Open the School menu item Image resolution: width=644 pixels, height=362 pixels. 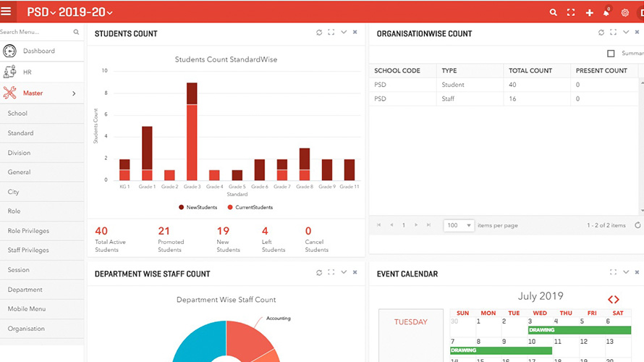pos(42,114)
